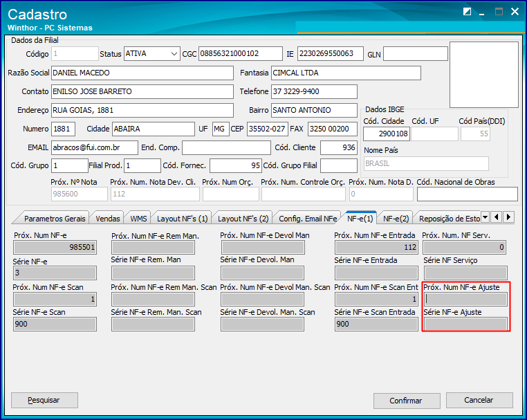Click the IE field

(330, 54)
